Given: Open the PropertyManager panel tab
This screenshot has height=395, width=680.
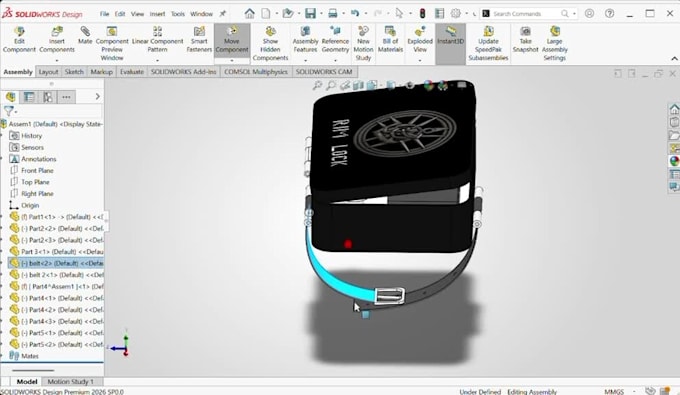Looking at the screenshot, I should coord(29,97).
